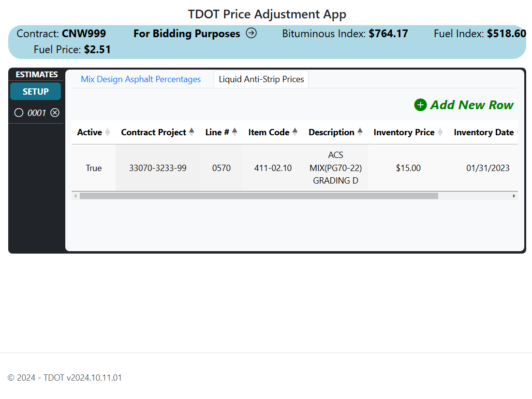Viewport: 532px width, 399px height.
Task: Click the Fuel Price value $2.51
Action: coord(97,49)
